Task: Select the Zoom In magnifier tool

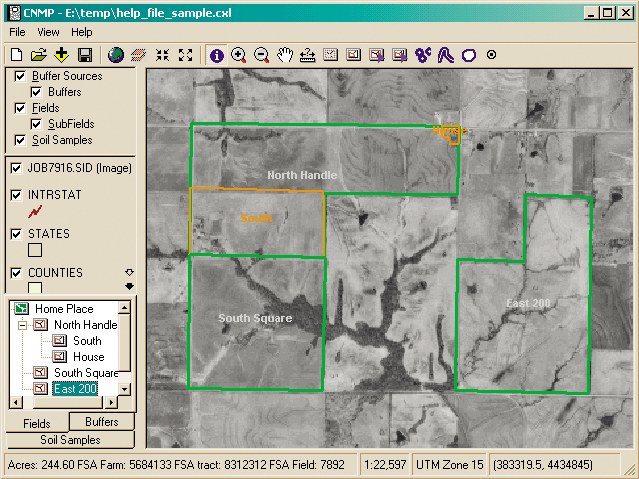Action: tap(239, 55)
